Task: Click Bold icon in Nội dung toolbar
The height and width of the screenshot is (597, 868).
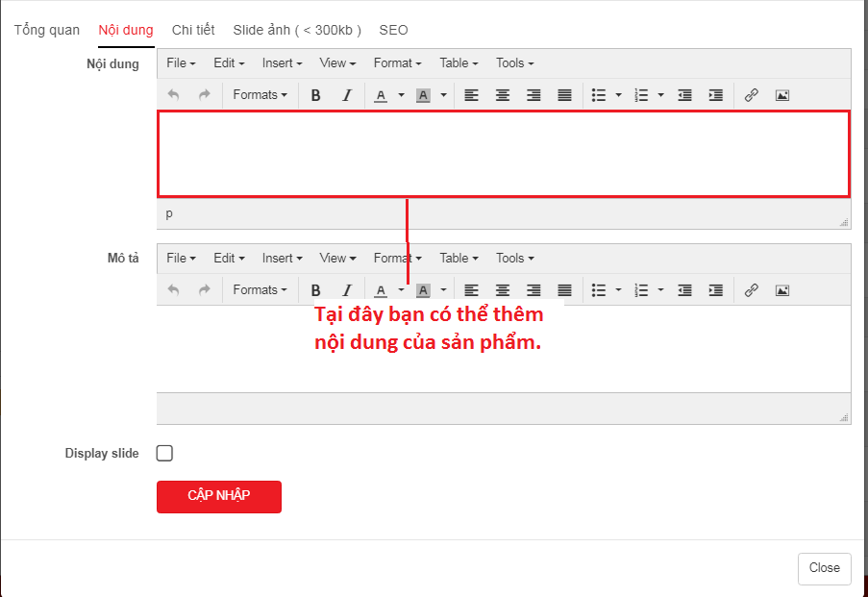Action: [x=315, y=95]
